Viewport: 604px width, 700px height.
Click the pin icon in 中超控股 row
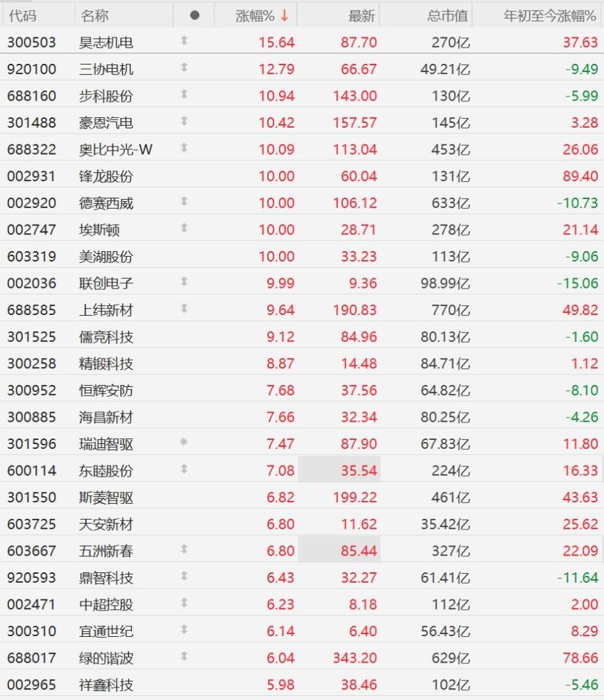click(184, 603)
